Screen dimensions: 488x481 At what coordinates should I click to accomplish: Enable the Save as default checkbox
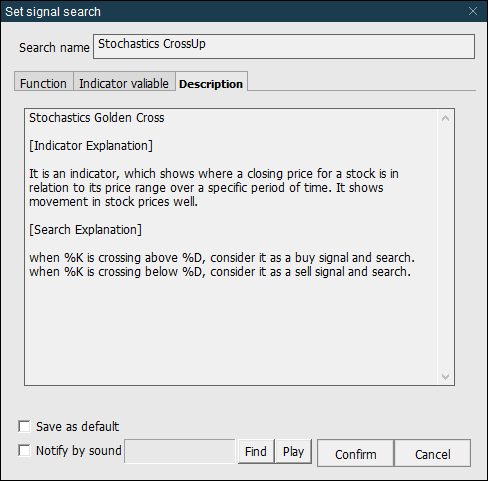pos(24,426)
